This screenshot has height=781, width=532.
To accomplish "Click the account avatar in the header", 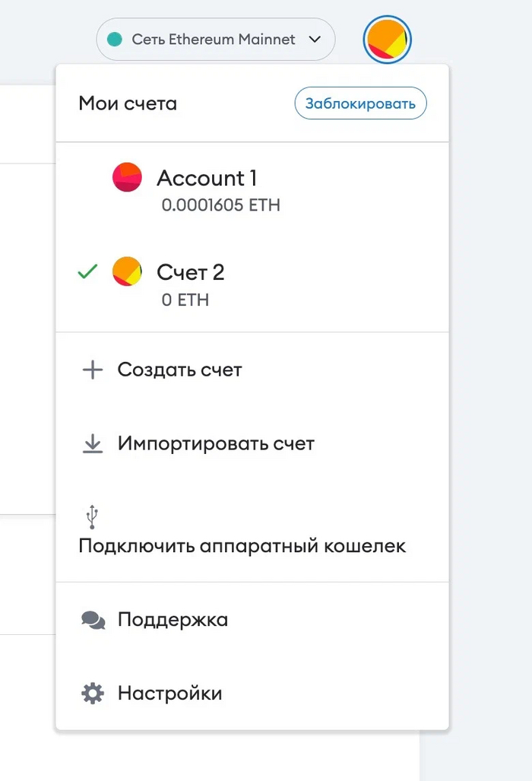I will click(x=388, y=40).
